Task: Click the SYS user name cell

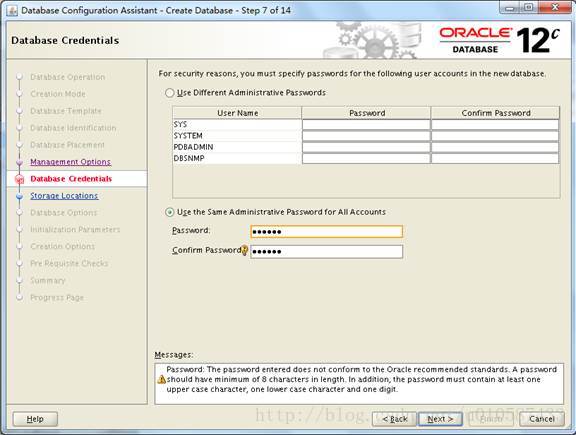Action: pyautogui.click(x=237, y=125)
